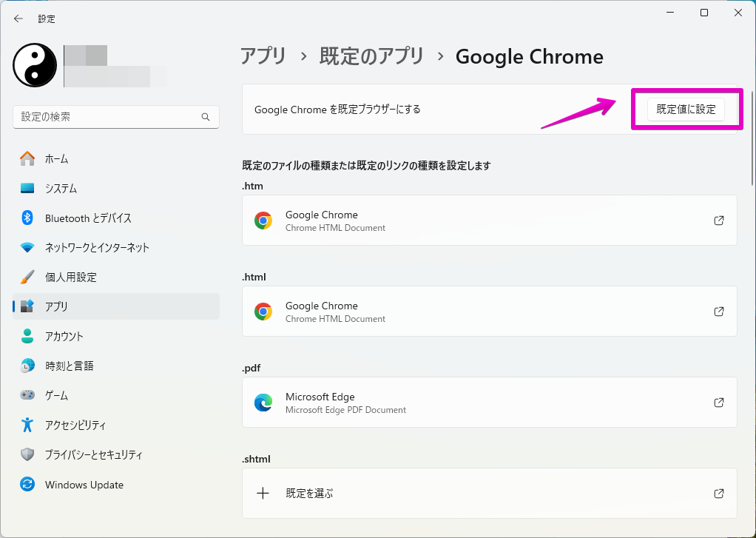
Task: Open Windows Update in sidebar
Action: point(116,485)
